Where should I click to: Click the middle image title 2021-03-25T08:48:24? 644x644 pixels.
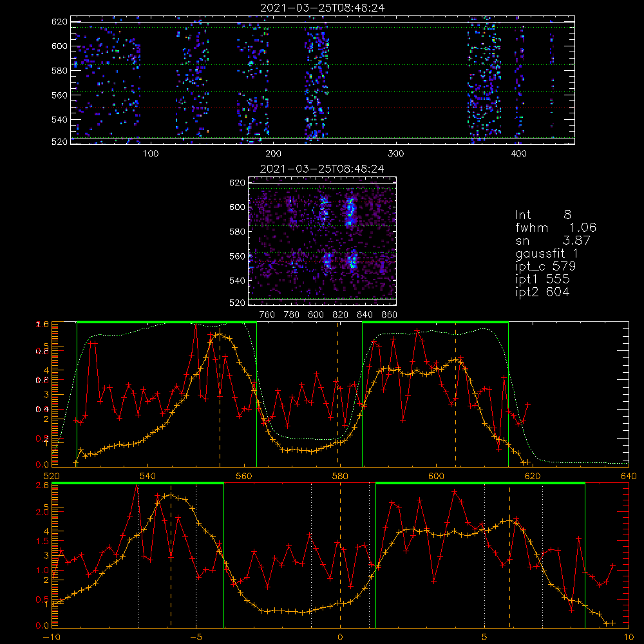click(x=323, y=169)
